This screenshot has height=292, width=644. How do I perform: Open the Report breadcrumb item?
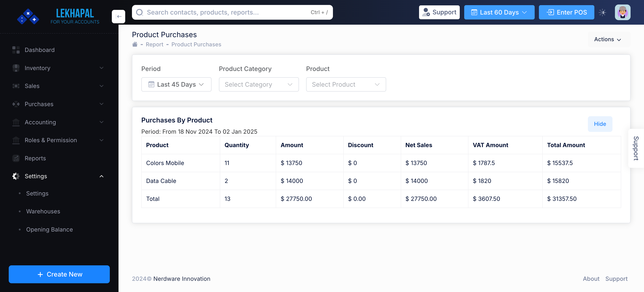[154, 44]
